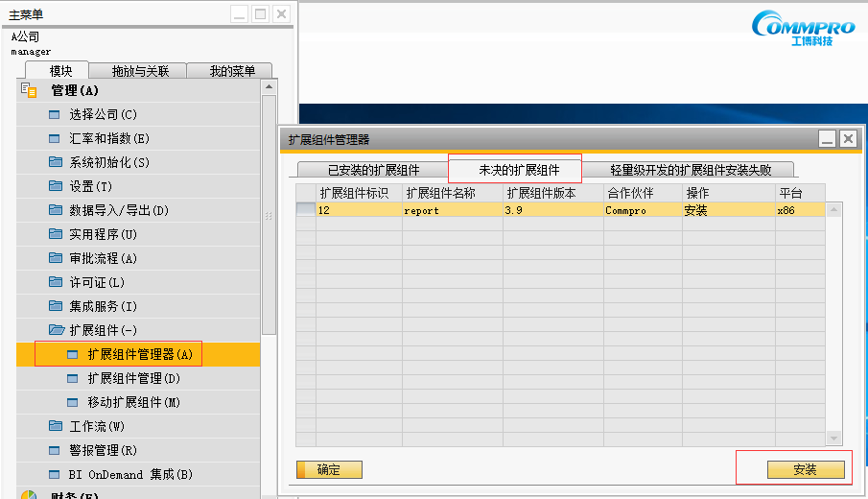Click the 平台 column header
The image size is (868, 499).
[x=801, y=193]
